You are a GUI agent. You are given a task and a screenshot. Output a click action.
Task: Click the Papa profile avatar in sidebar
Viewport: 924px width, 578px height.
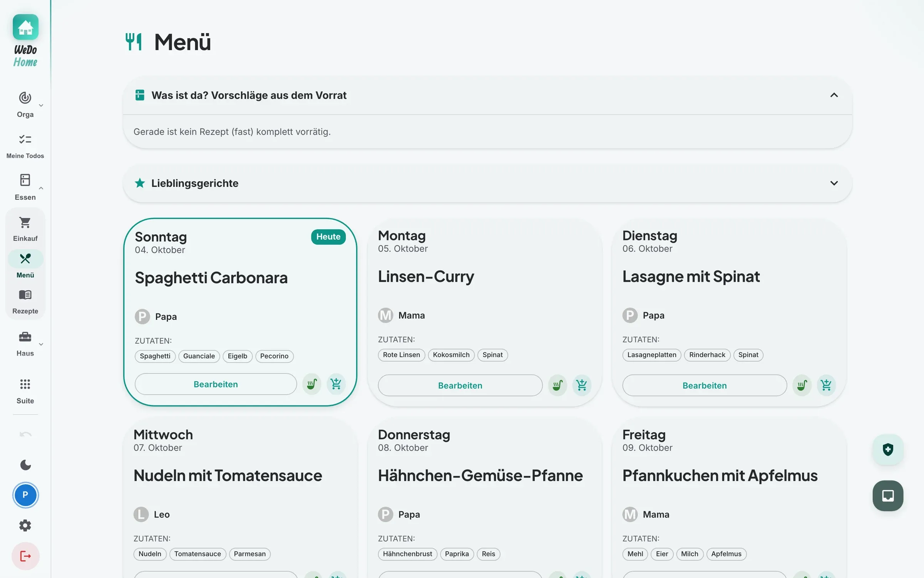pos(25,495)
